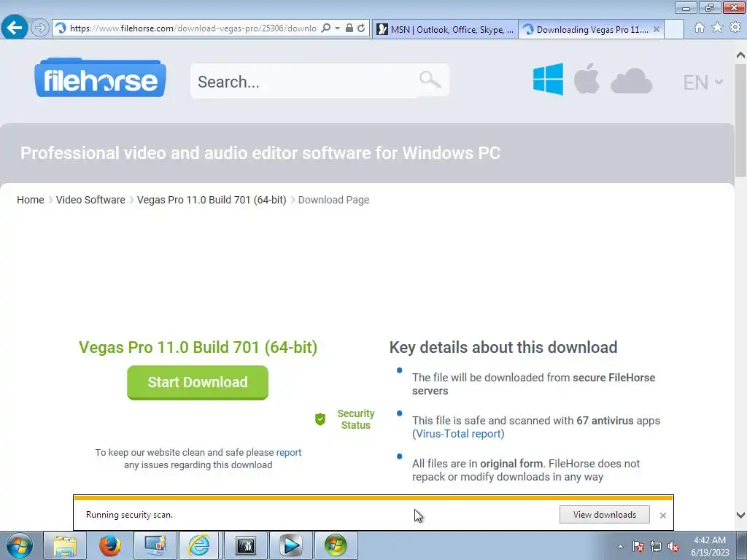Open the browser Home icon
The height and width of the screenshot is (560, 747).
click(x=700, y=28)
